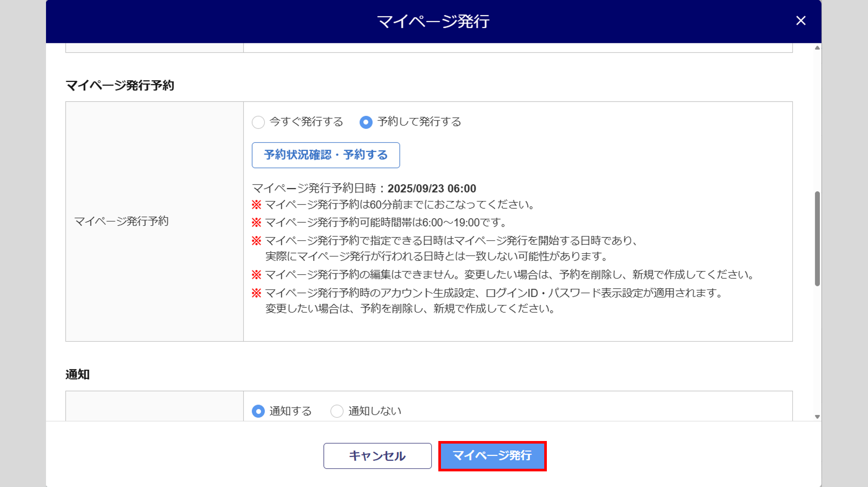868x487 pixels.
Task: Select 通知しない radio option
Action: (x=337, y=411)
